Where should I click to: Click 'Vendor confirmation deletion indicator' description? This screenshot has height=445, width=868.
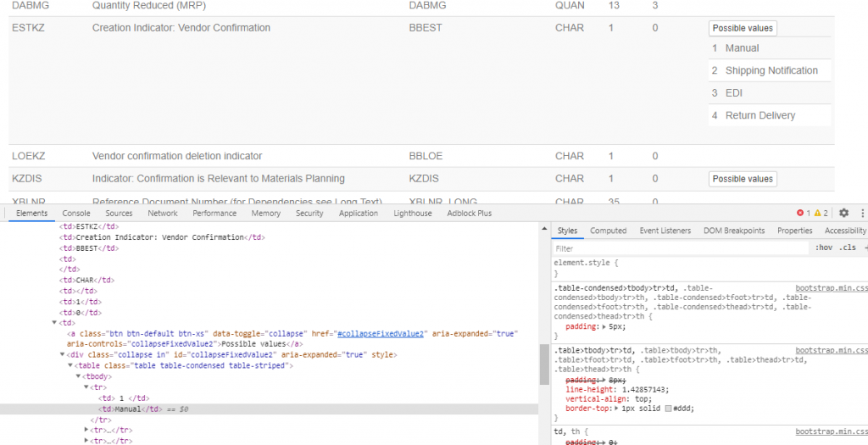coord(177,156)
